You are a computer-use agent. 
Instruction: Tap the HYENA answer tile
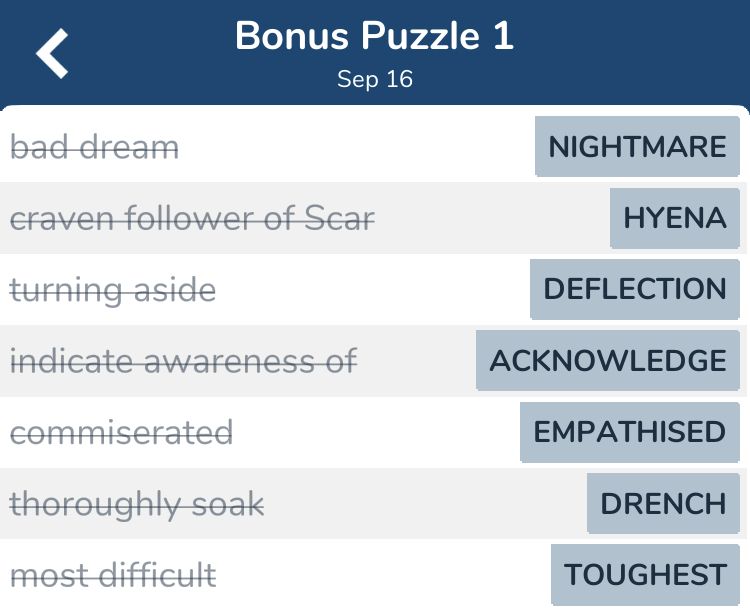[674, 218]
